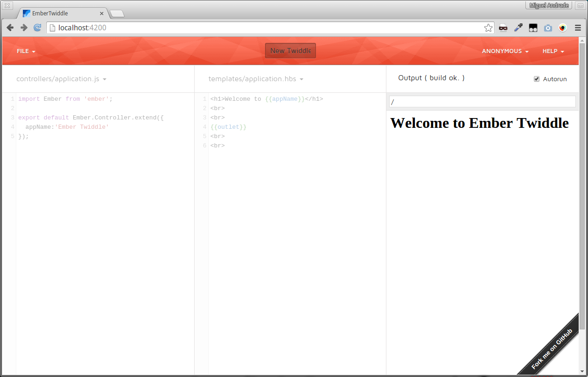Viewport: 588px width, 377px height.
Task: Click the scrollbar up arrow
Action: click(x=582, y=40)
